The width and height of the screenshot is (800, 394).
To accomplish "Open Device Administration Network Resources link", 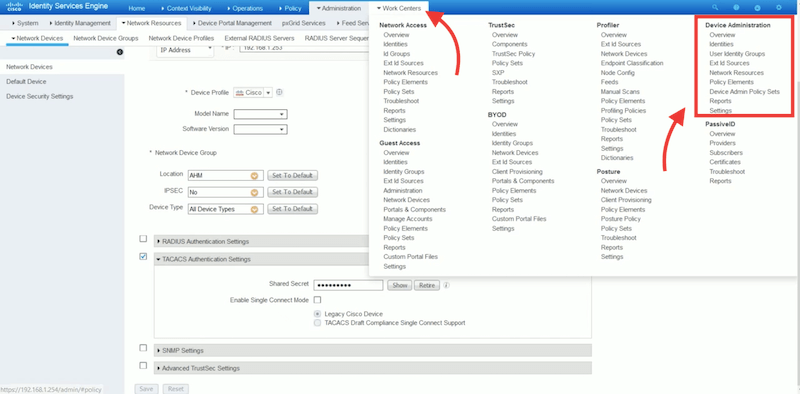I will tap(736, 73).
